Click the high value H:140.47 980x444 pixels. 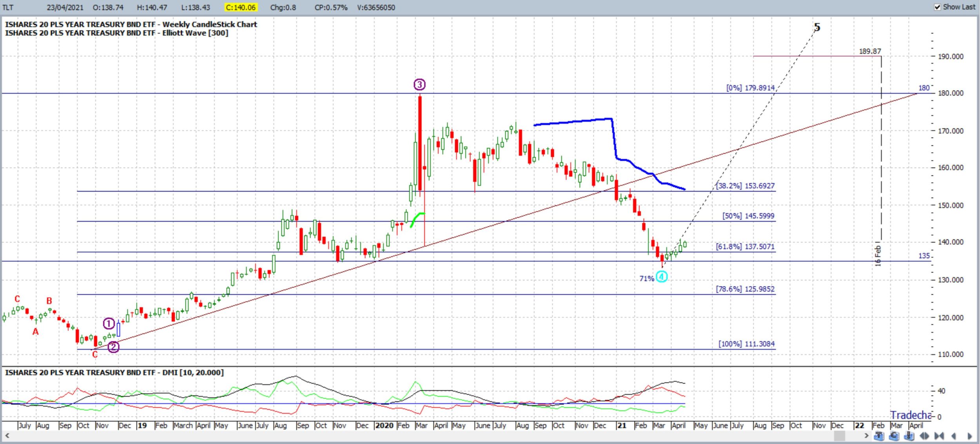pyautogui.click(x=152, y=7)
